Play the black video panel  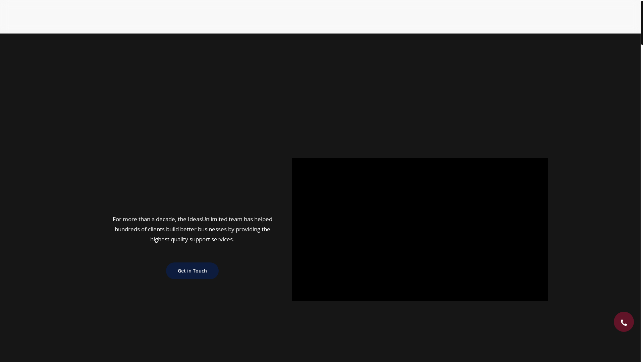click(x=420, y=230)
